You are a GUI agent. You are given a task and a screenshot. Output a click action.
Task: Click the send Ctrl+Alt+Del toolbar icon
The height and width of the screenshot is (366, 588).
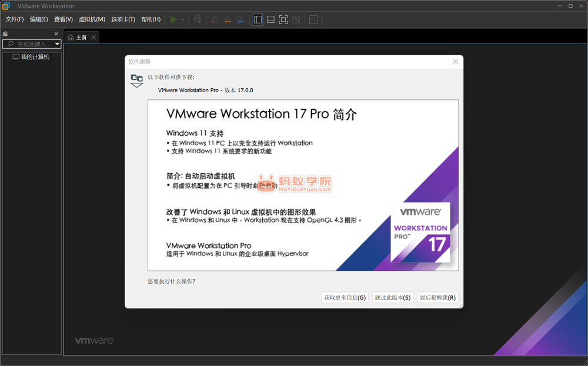(x=198, y=19)
